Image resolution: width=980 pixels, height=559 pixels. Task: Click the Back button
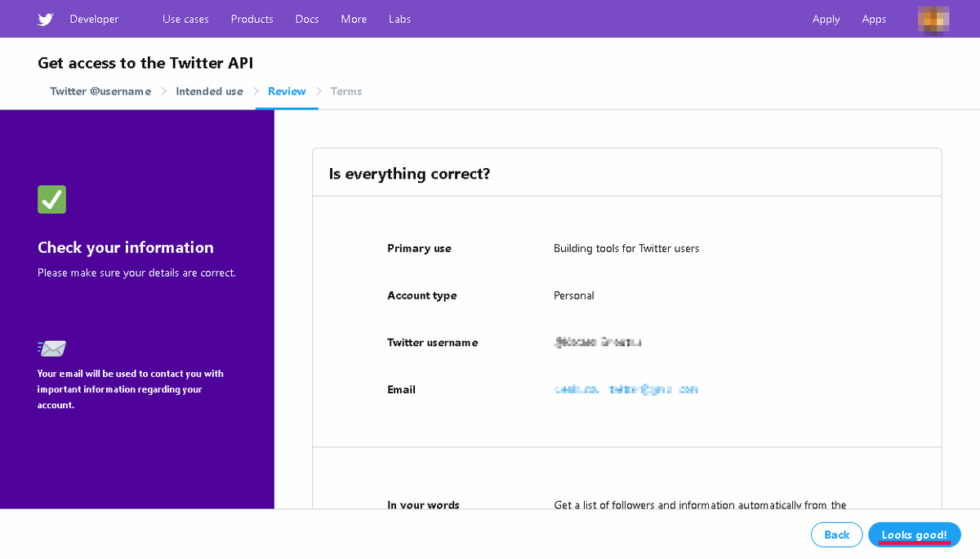[837, 535]
